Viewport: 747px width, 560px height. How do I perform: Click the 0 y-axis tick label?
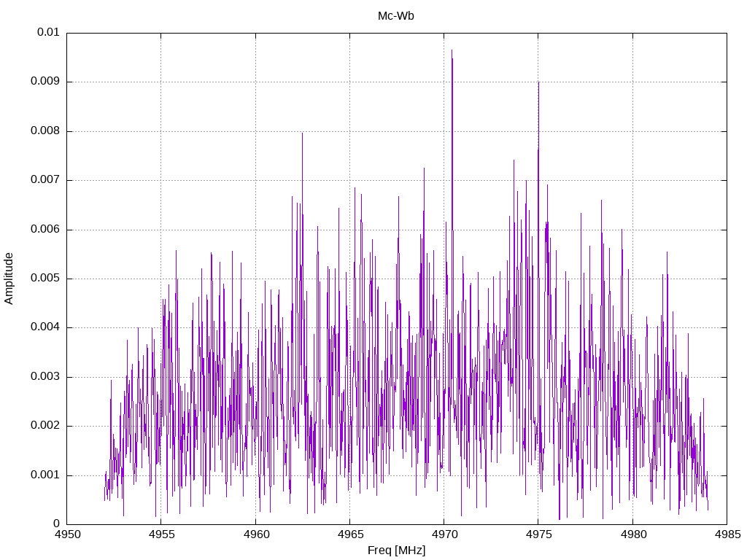(x=57, y=524)
